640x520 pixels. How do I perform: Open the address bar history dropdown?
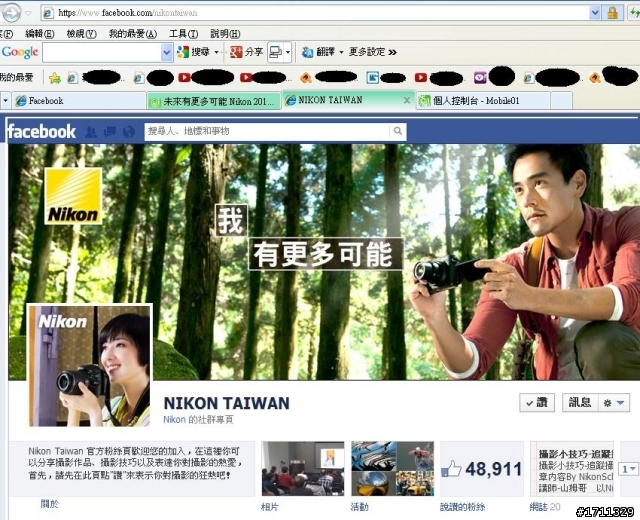click(x=595, y=13)
